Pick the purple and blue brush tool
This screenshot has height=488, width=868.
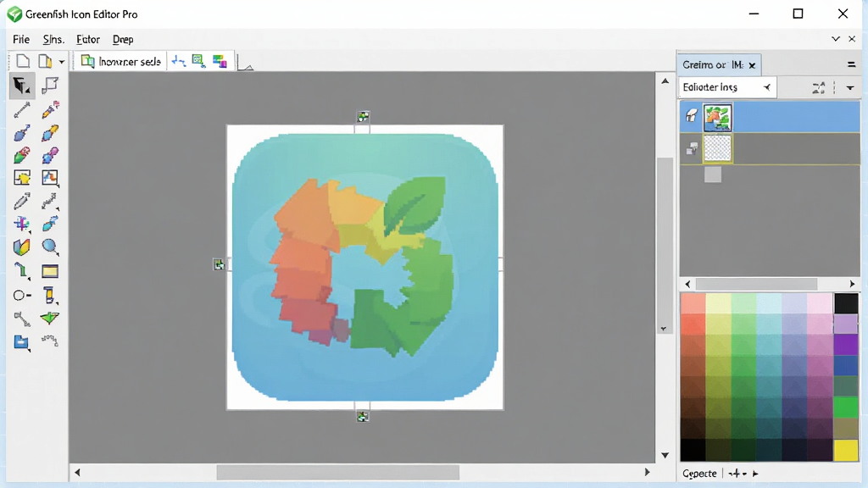pos(50,156)
